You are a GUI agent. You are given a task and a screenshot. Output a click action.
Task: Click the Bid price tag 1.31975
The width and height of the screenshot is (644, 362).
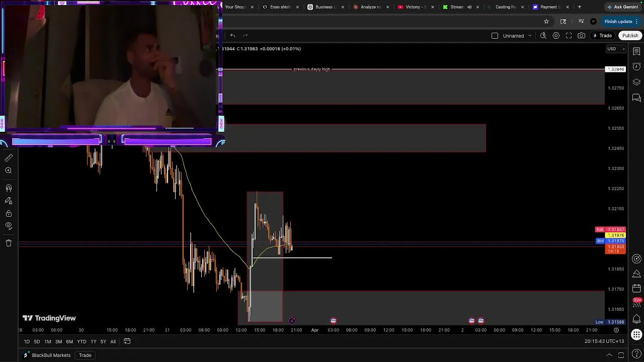(610, 241)
